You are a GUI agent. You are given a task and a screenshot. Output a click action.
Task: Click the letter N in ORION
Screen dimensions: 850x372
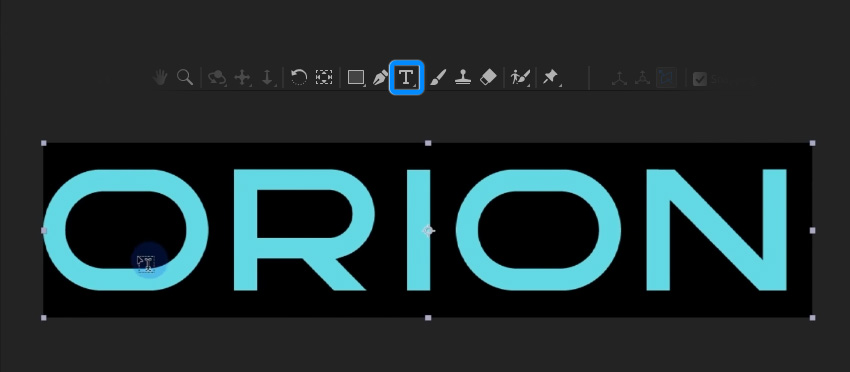pos(716,230)
